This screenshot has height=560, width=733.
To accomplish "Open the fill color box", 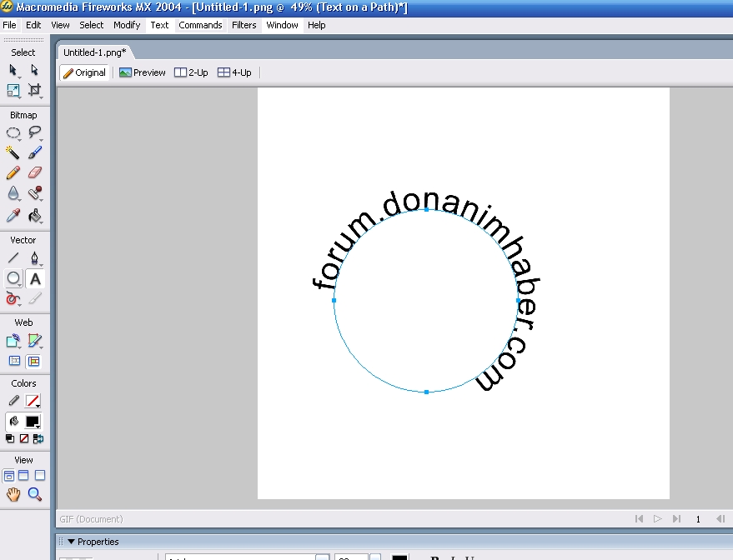I will tap(33, 422).
